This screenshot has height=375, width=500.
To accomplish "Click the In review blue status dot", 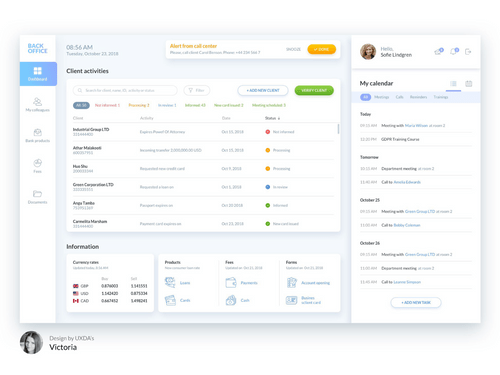I will pos(267,187).
